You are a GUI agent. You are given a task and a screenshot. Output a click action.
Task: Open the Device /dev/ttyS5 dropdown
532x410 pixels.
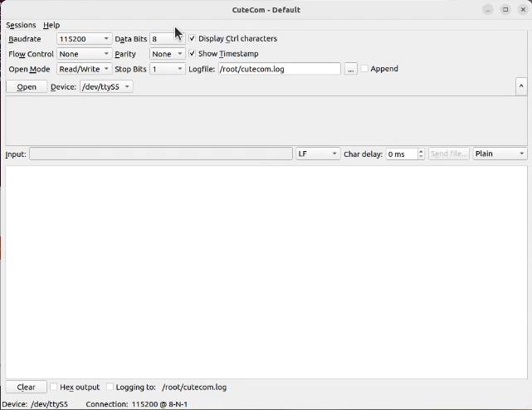[105, 86]
